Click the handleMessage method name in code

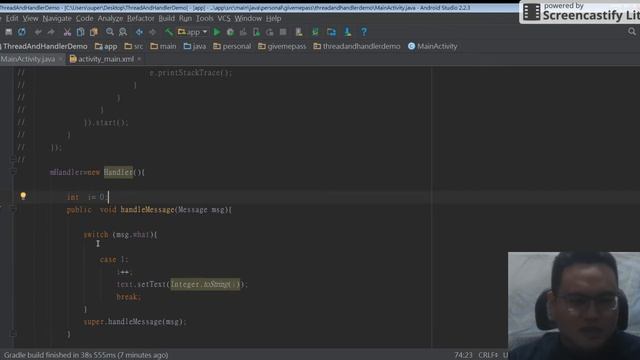(147, 210)
